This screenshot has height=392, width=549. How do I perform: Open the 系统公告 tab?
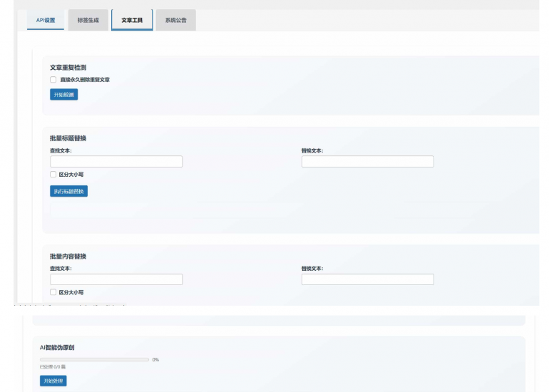(x=176, y=20)
